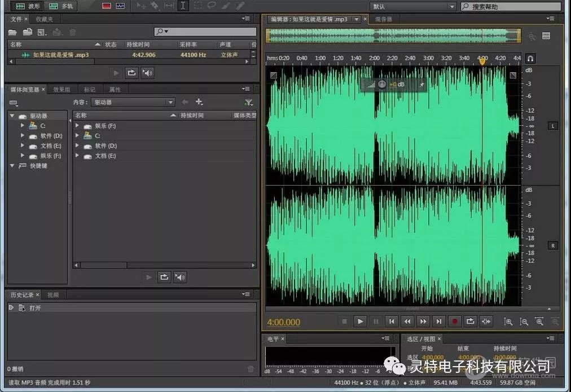Click the rewind button
571x392 pixels.
[407, 321]
